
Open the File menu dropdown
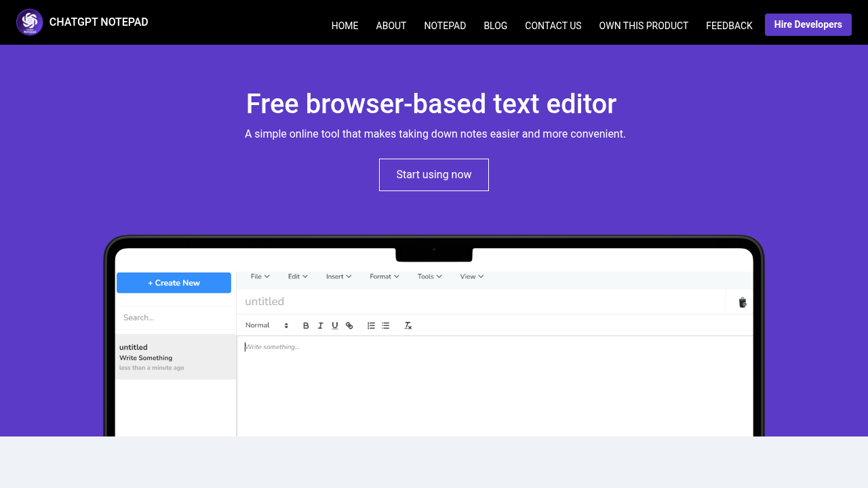coord(260,277)
